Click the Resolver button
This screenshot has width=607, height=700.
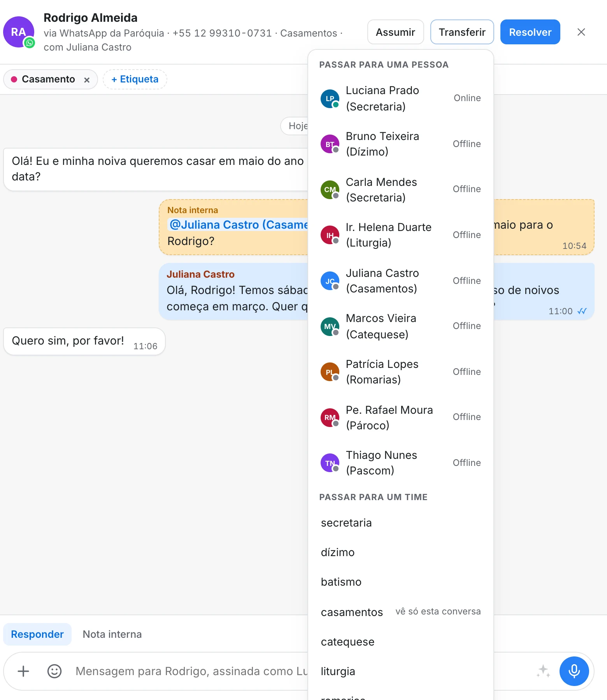(530, 32)
